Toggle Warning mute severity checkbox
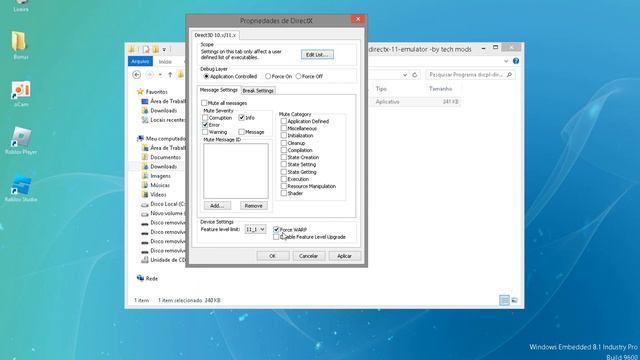The width and height of the screenshot is (640, 360). (205, 132)
